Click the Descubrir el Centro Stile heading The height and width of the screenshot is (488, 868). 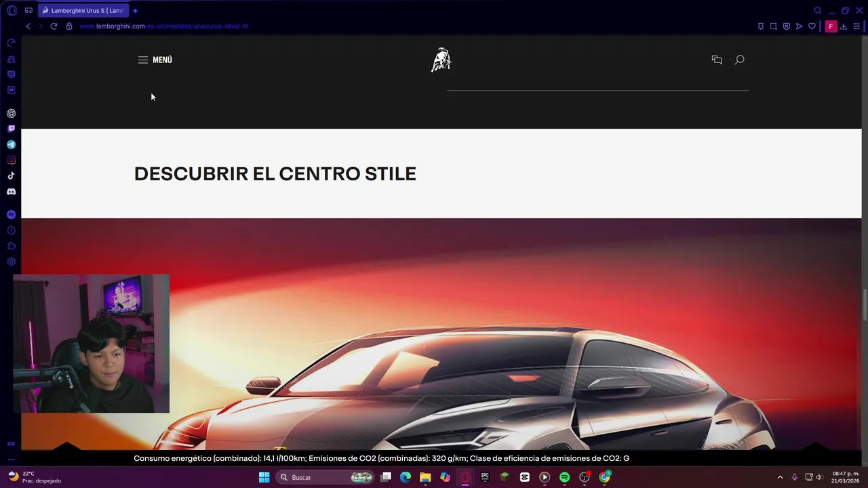pyautogui.click(x=275, y=174)
